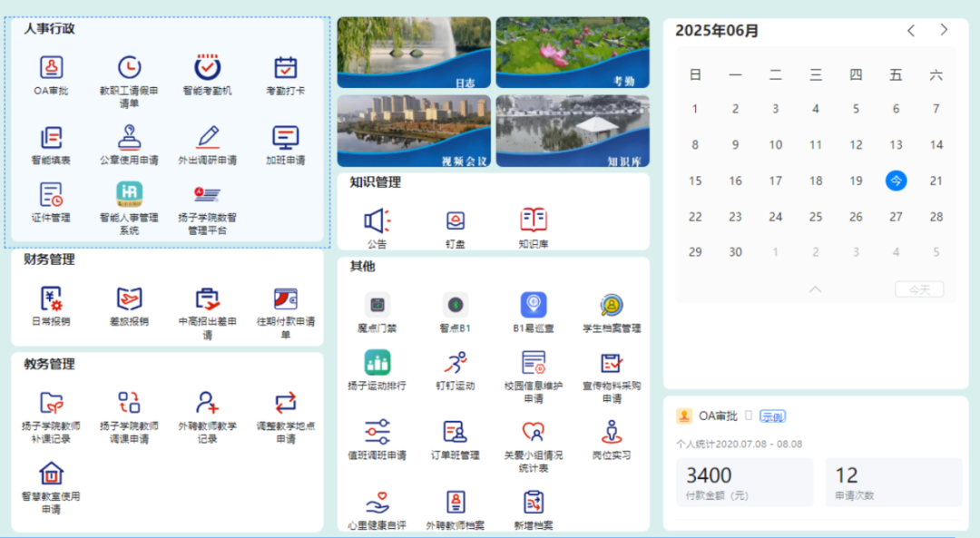Open the 魔点门禁 door access icon
Image resolution: width=980 pixels, height=538 pixels.
[x=377, y=308]
